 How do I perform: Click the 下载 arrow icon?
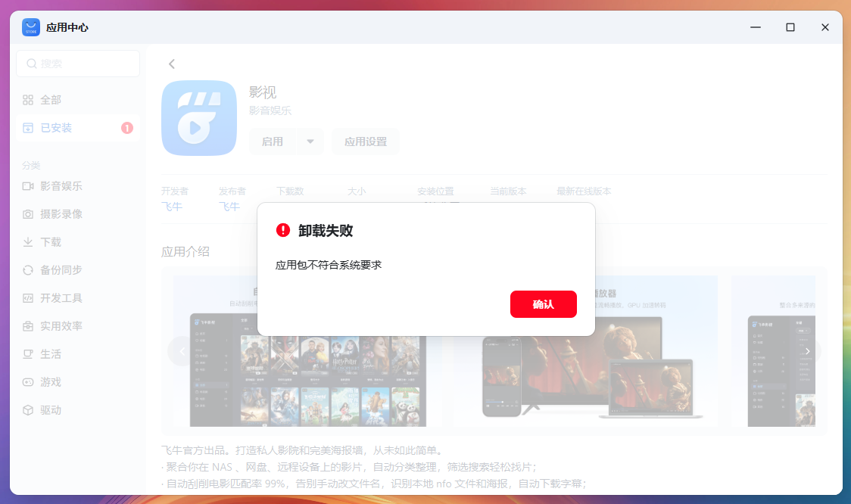click(x=28, y=242)
